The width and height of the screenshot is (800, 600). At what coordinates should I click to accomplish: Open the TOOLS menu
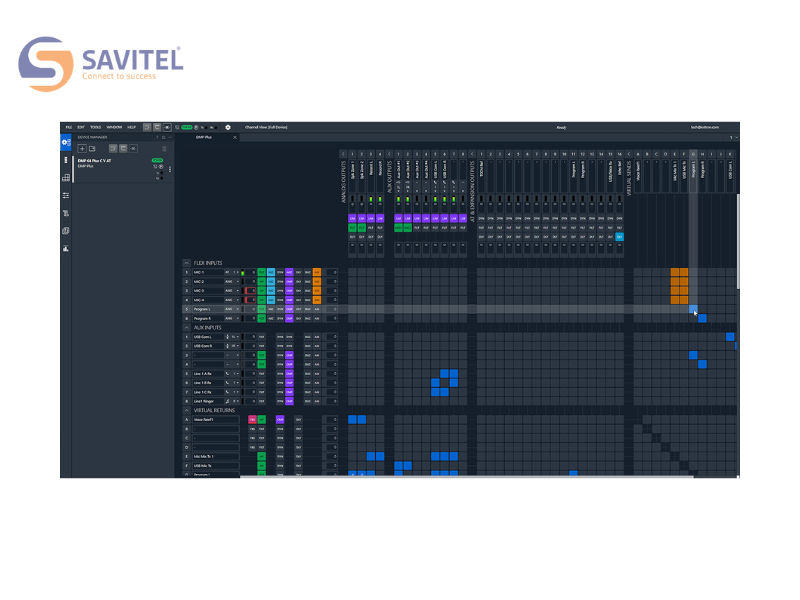(x=95, y=127)
